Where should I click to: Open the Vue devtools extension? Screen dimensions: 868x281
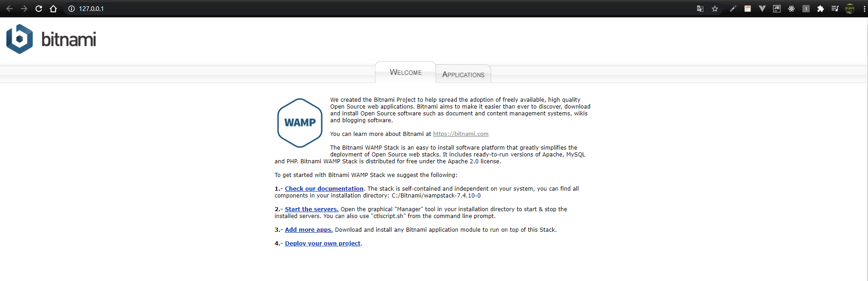[x=762, y=9]
